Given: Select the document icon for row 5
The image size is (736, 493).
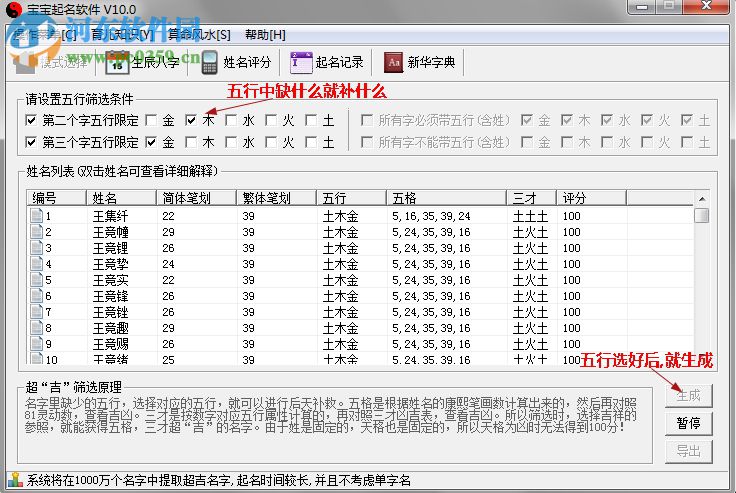Looking at the screenshot, I should pyautogui.click(x=36, y=279).
